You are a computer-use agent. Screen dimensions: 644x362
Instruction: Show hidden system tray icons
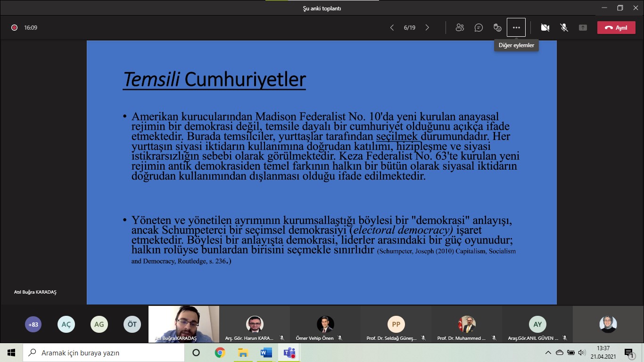pos(548,353)
